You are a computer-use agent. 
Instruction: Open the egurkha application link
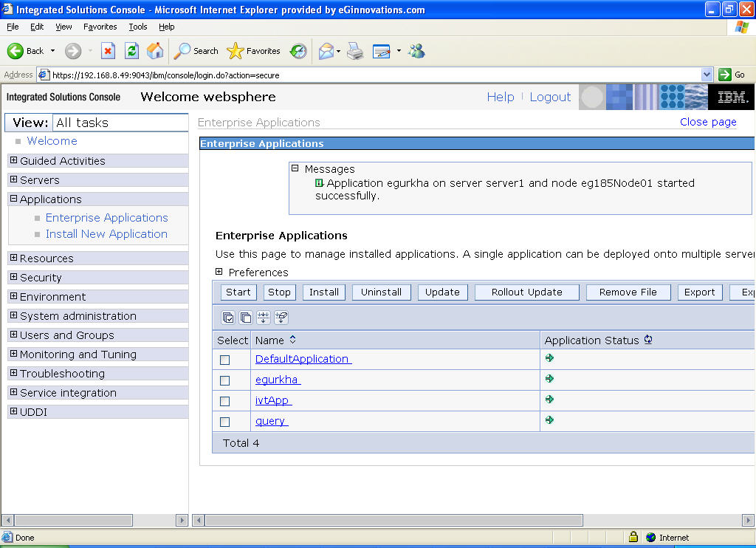278,380
